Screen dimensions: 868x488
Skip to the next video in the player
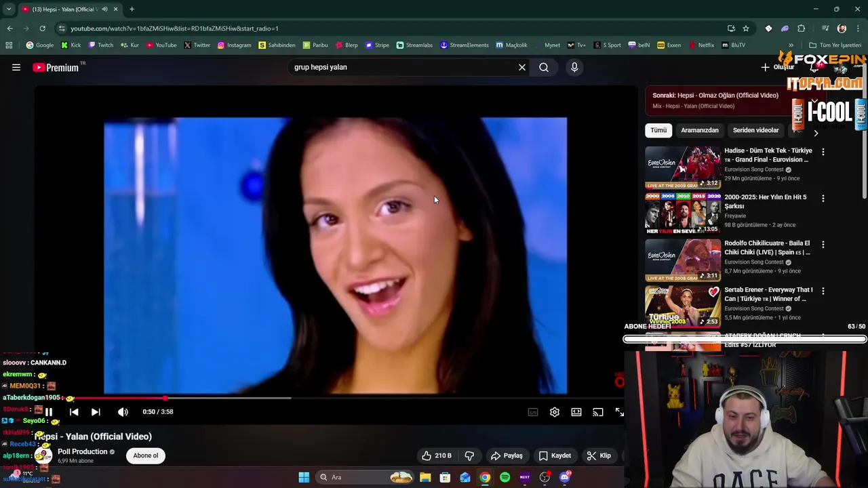(x=96, y=412)
